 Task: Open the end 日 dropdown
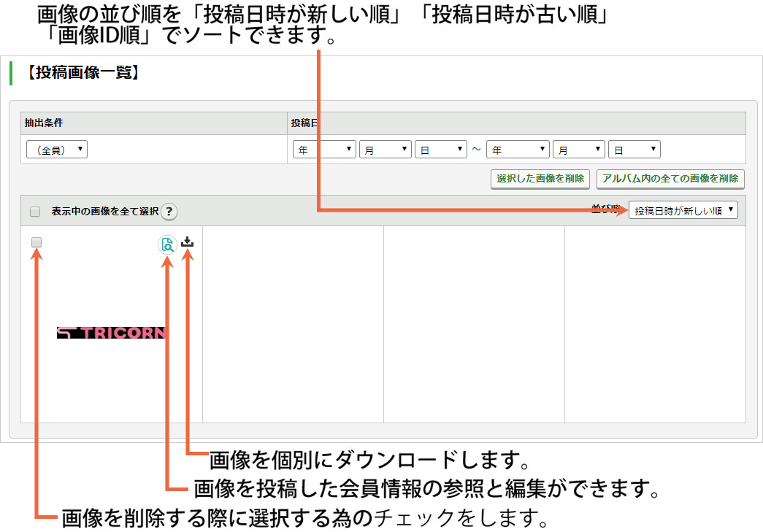click(x=634, y=150)
